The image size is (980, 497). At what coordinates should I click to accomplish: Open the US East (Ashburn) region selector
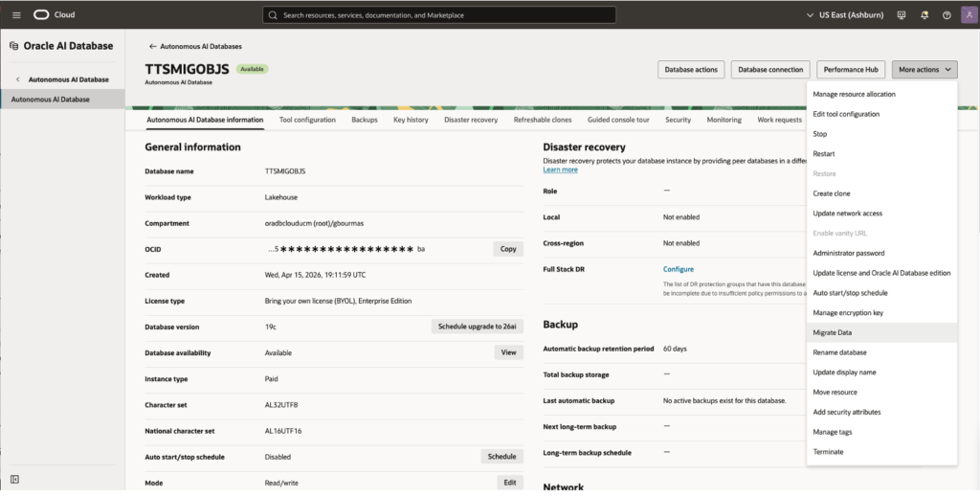pyautogui.click(x=845, y=15)
